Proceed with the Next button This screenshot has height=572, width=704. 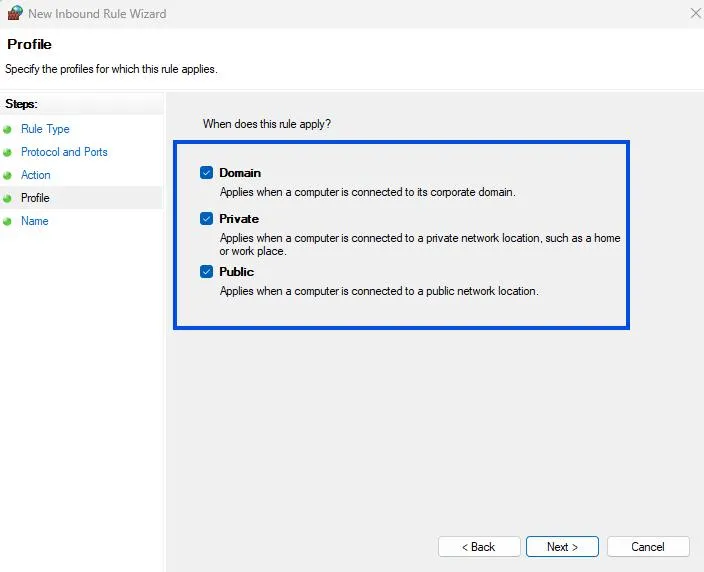coord(562,547)
